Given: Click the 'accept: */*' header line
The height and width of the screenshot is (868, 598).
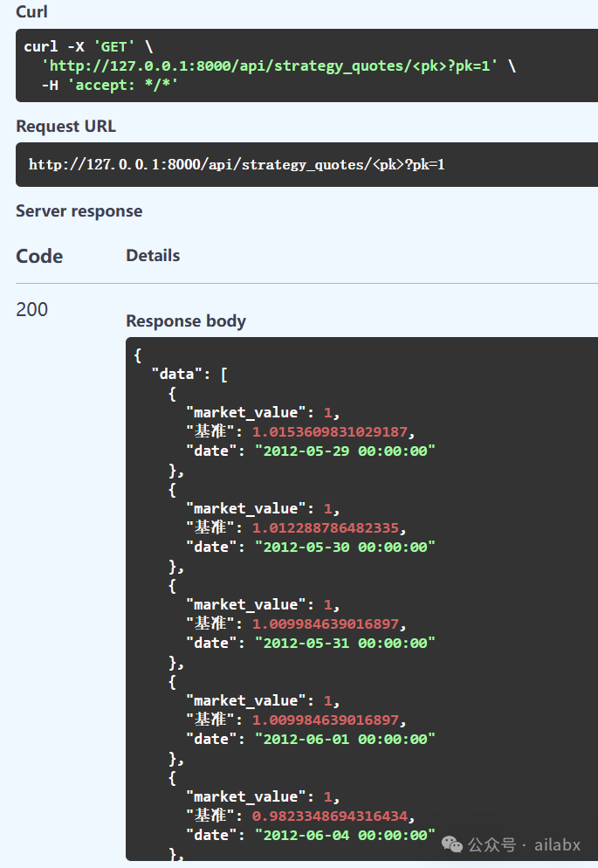Looking at the screenshot, I should 109,85.
